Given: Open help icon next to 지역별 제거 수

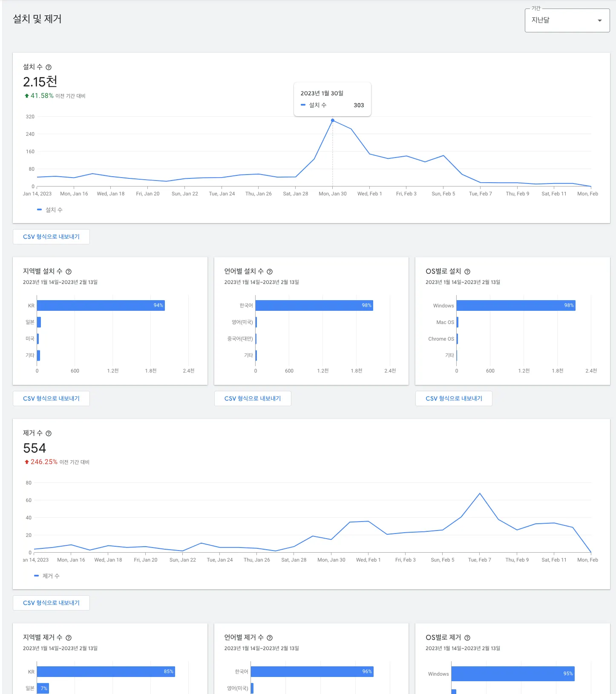Looking at the screenshot, I should 69,638.
